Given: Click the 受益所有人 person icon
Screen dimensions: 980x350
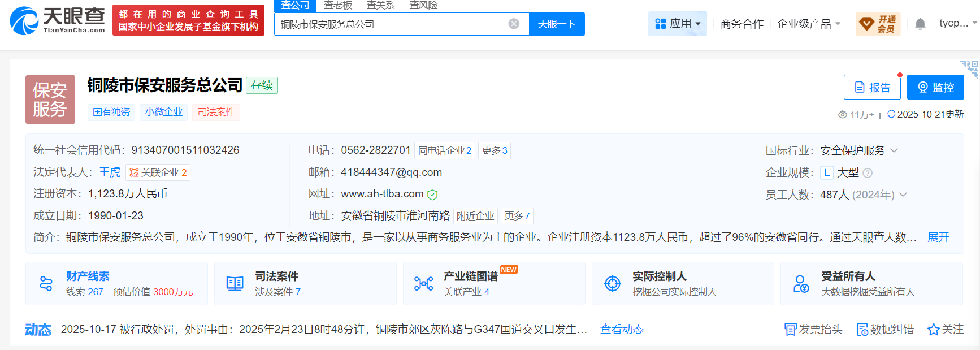Looking at the screenshot, I should (x=801, y=283).
